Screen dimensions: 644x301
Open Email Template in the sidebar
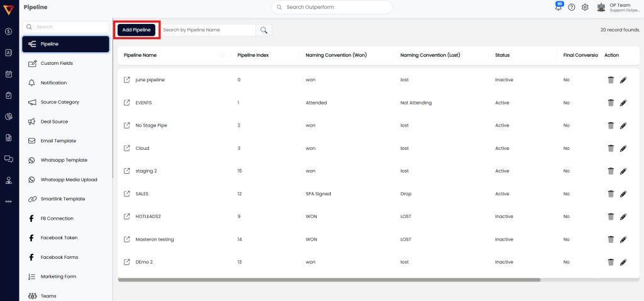pyautogui.click(x=58, y=140)
